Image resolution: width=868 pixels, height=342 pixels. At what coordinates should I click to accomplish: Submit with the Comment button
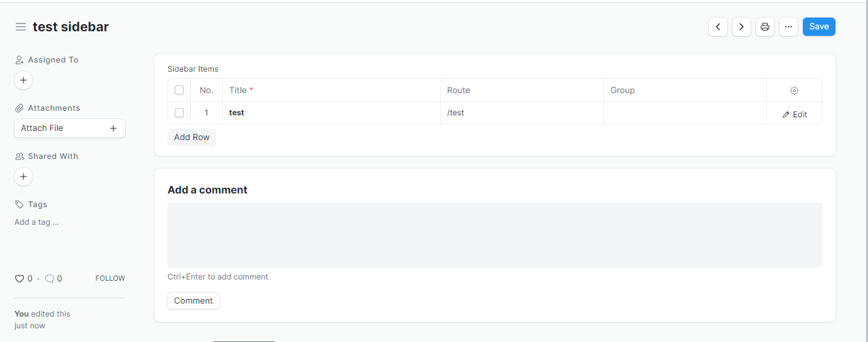click(x=194, y=300)
